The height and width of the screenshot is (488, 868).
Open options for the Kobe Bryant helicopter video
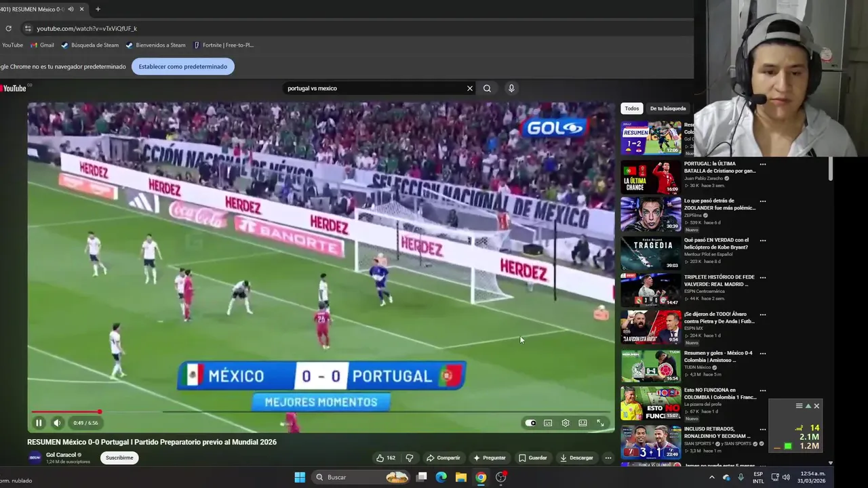coord(763,240)
